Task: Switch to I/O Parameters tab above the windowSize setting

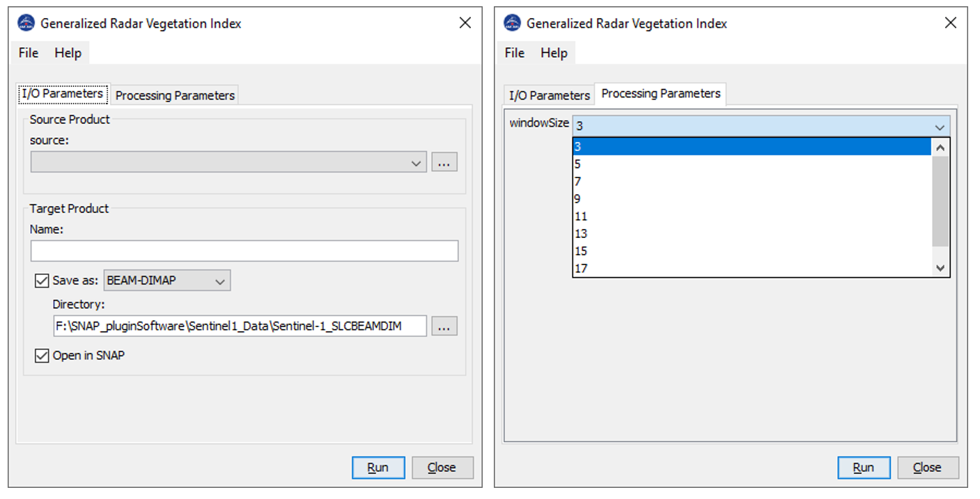Action: click(x=549, y=95)
